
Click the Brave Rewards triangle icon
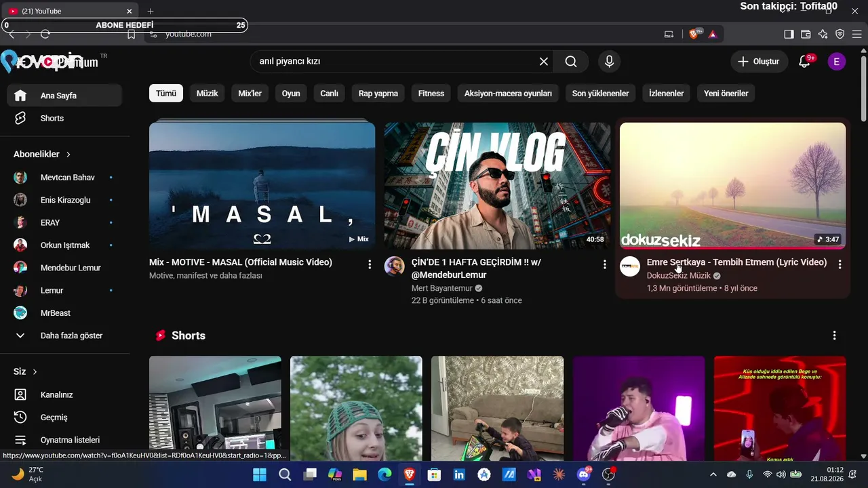click(x=713, y=34)
